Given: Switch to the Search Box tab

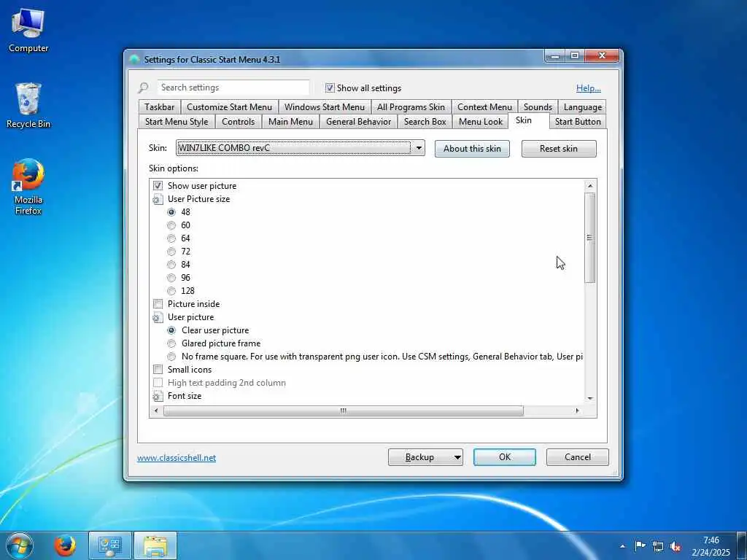Looking at the screenshot, I should tap(425, 122).
